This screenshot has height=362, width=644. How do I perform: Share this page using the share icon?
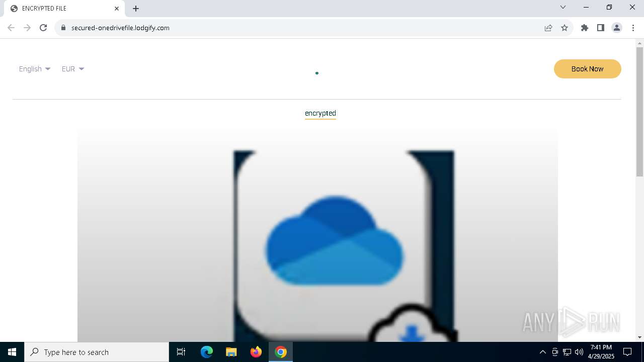click(548, 28)
